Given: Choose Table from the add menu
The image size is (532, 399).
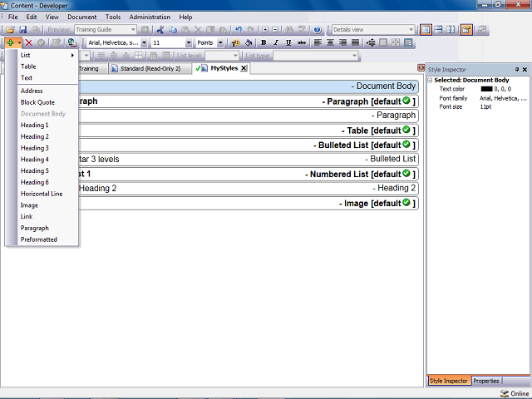Looking at the screenshot, I should (x=48, y=66).
